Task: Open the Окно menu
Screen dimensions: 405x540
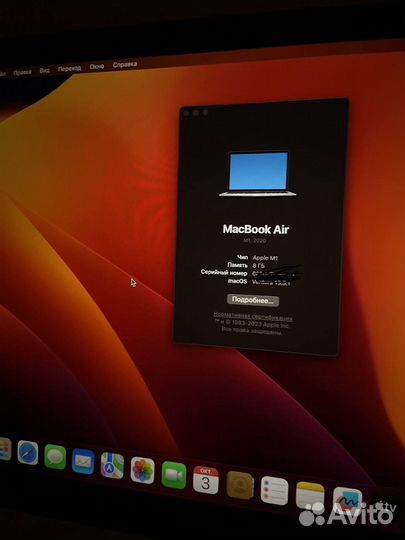Action: 97,66
